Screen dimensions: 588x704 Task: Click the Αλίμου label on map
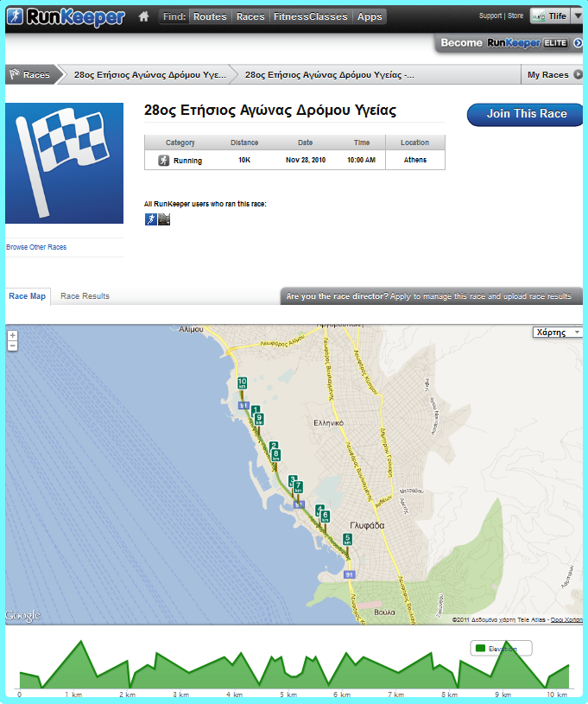tap(191, 329)
